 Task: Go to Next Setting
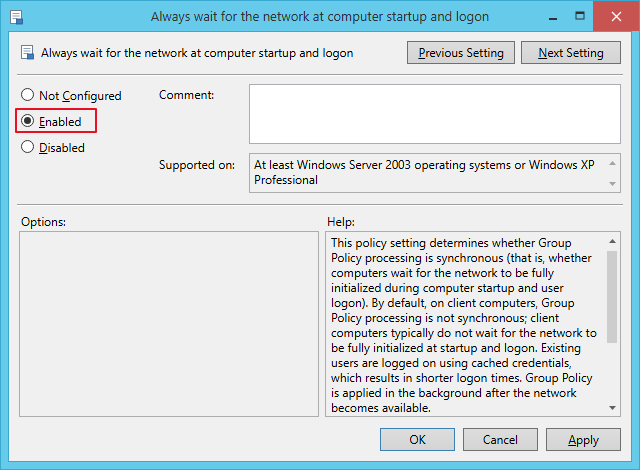click(x=571, y=53)
